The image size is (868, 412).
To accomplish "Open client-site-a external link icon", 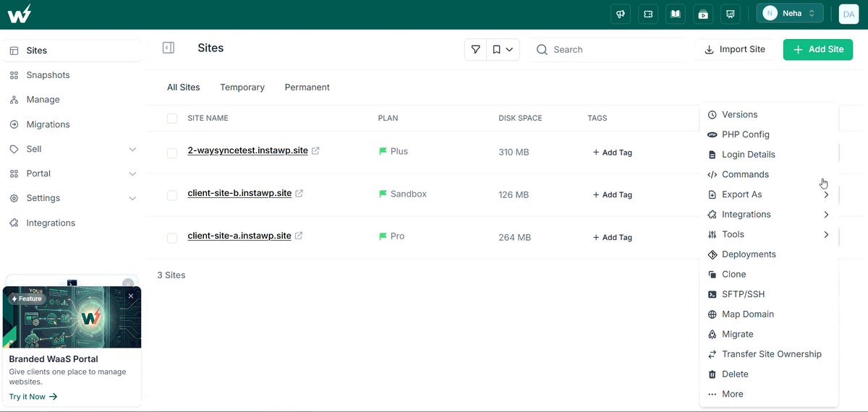I will pyautogui.click(x=299, y=236).
